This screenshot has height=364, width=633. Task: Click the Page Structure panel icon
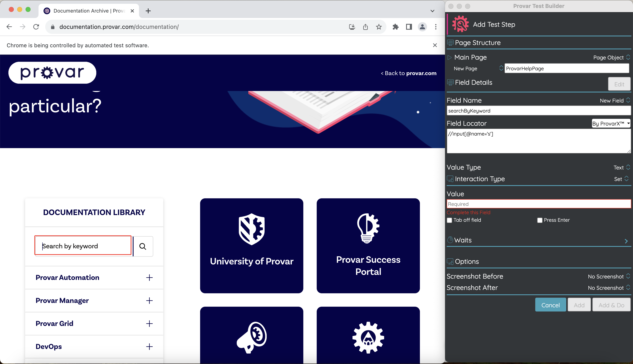(x=450, y=42)
